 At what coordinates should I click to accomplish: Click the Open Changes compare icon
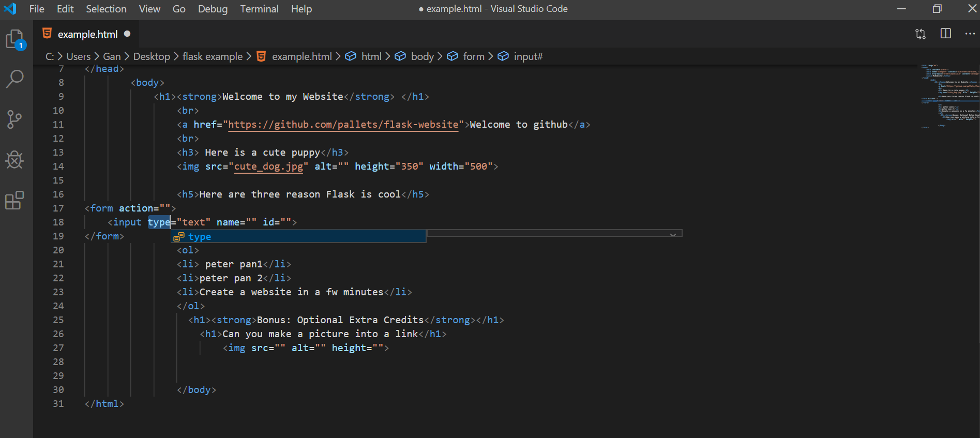pos(921,34)
